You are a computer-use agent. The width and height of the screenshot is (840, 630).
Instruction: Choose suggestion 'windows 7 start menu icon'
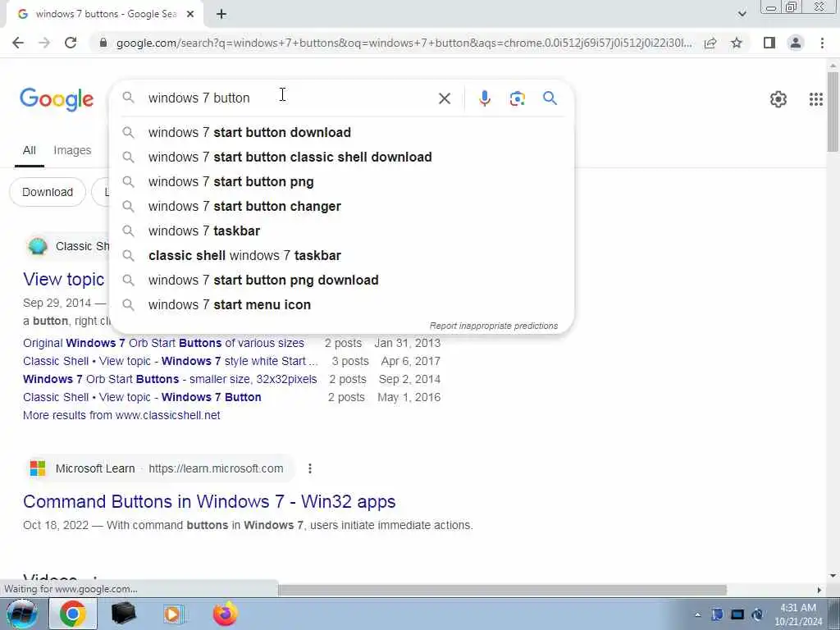[x=342, y=305]
